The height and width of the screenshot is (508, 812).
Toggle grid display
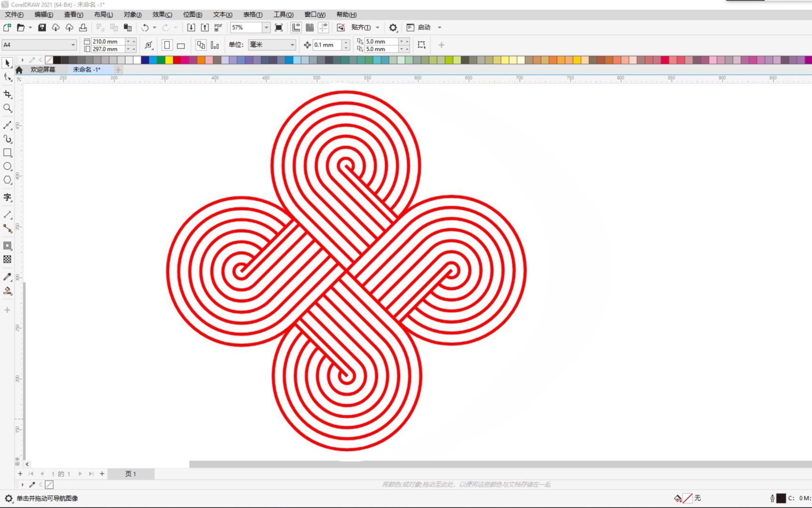coord(310,27)
